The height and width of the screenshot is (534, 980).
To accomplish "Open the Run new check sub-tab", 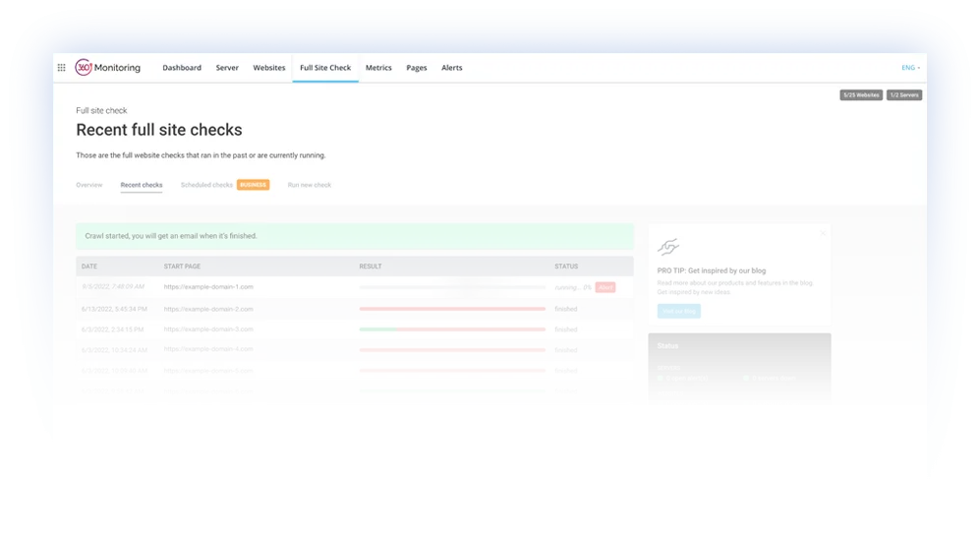I will point(310,185).
